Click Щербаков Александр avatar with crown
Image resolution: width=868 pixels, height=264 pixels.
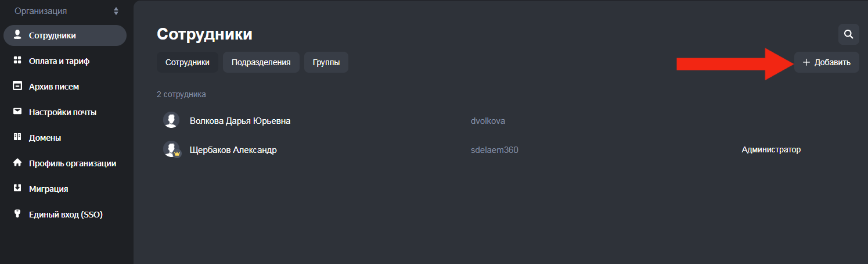pos(171,149)
